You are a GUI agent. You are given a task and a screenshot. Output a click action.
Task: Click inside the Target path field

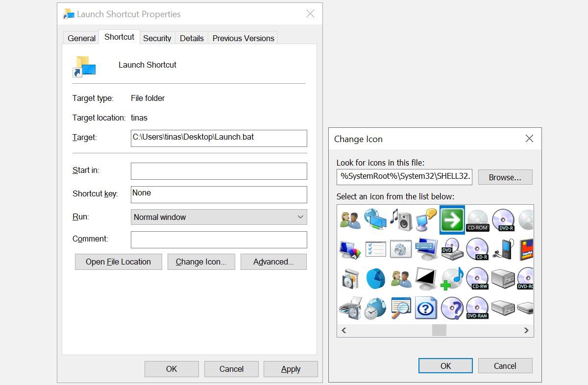click(219, 138)
